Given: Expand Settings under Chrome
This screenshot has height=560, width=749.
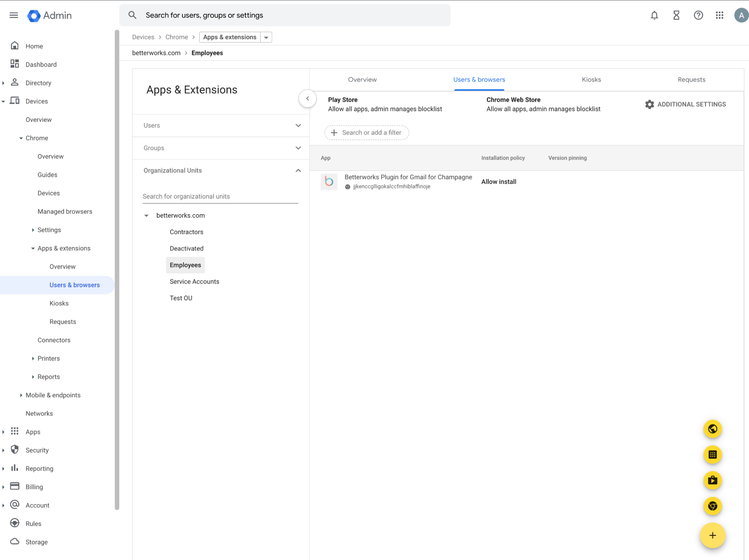Looking at the screenshot, I should coord(33,230).
